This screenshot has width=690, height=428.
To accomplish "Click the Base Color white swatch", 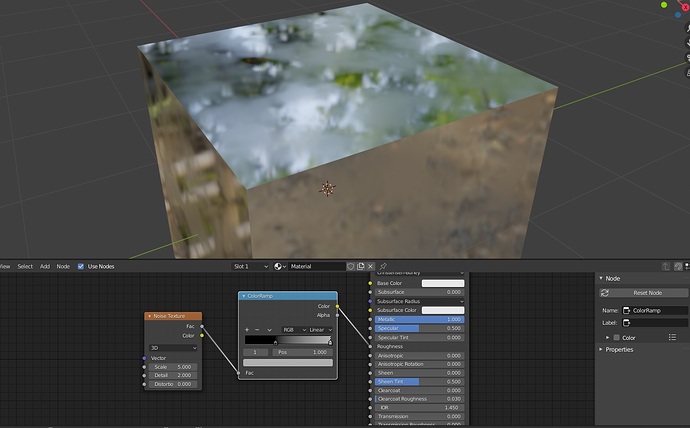I will click(443, 283).
